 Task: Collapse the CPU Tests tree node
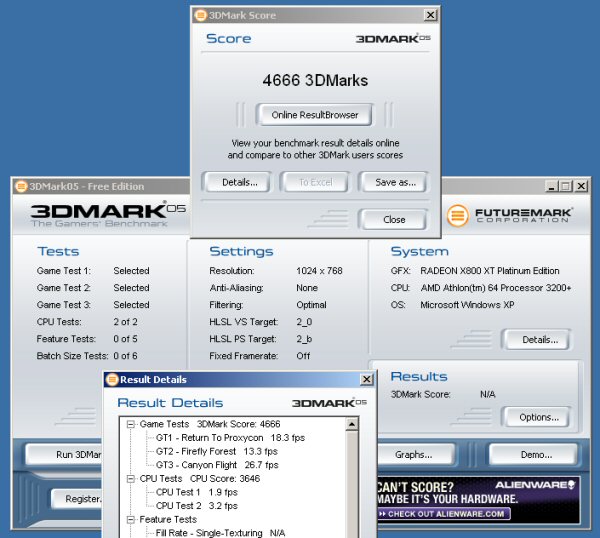(x=131, y=479)
